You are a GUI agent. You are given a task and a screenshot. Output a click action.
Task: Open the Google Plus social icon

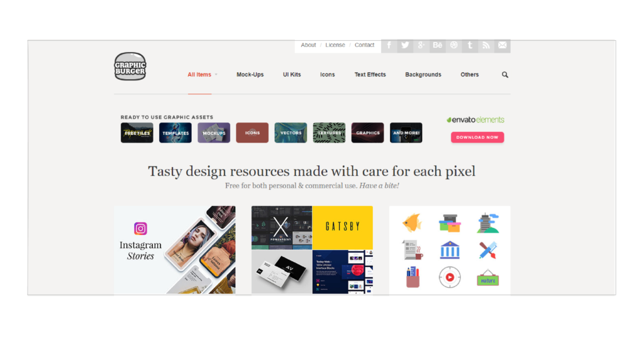pos(421,45)
